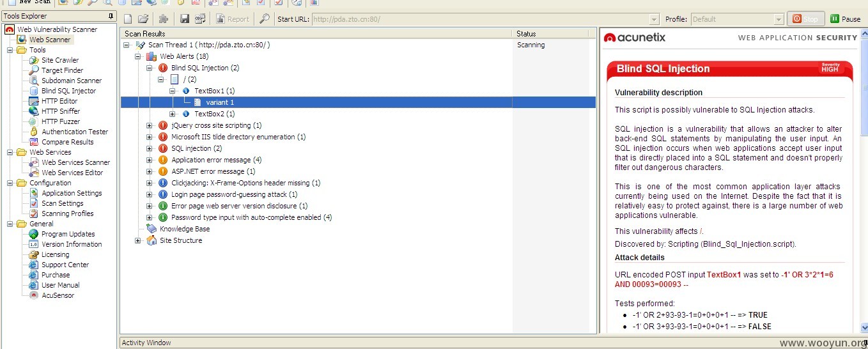Expand the Site Structure node
The image size is (868, 349).
click(138, 240)
